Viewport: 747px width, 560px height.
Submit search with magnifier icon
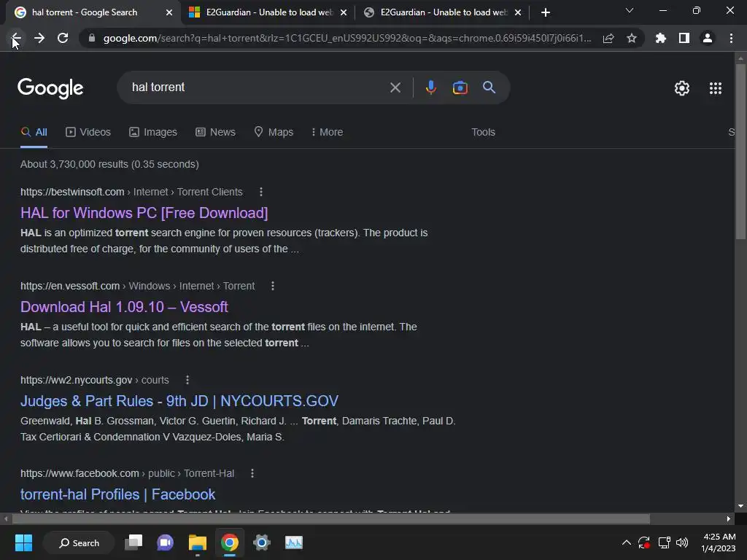click(x=489, y=87)
